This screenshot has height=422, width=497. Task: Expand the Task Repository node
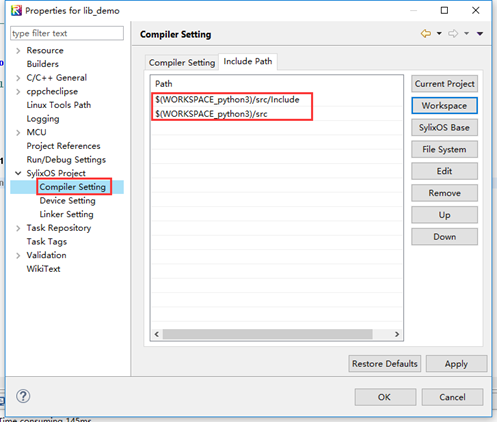pos(18,228)
